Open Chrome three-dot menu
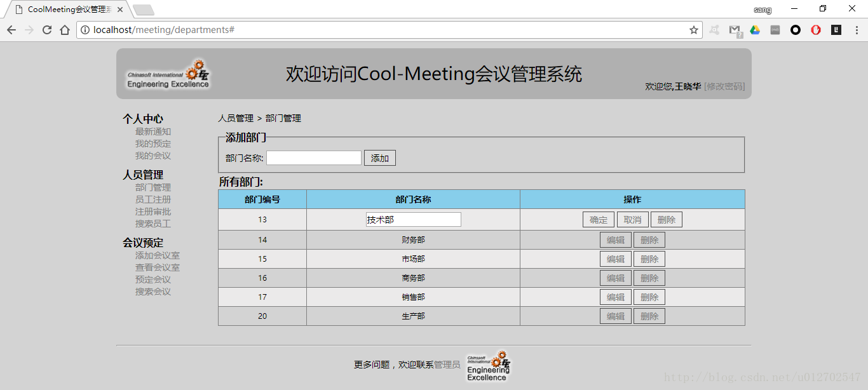 (856, 30)
